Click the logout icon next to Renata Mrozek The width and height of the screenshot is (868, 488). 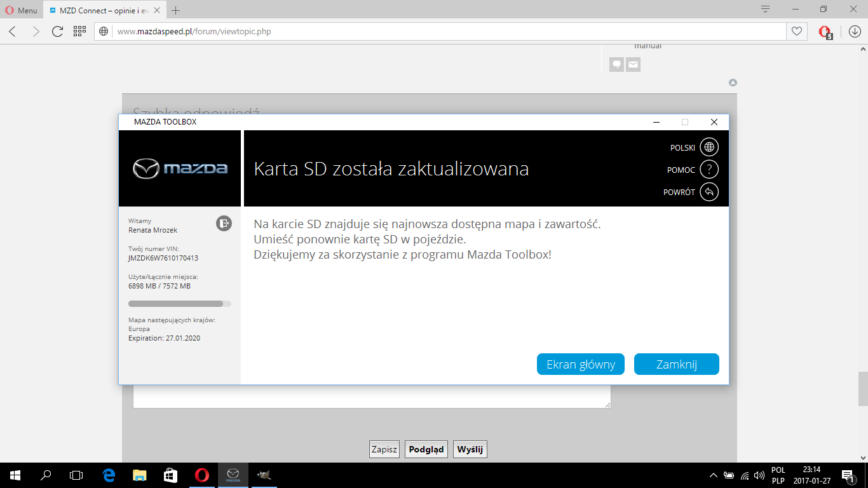point(224,223)
